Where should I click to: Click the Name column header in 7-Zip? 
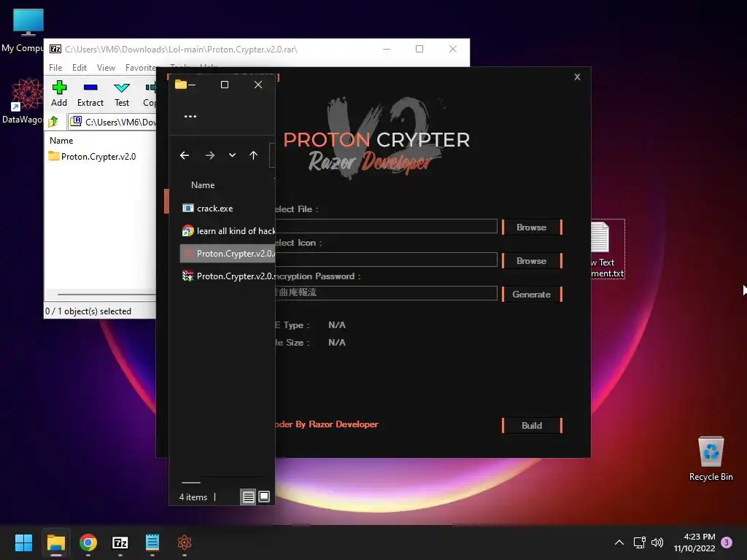coord(61,141)
